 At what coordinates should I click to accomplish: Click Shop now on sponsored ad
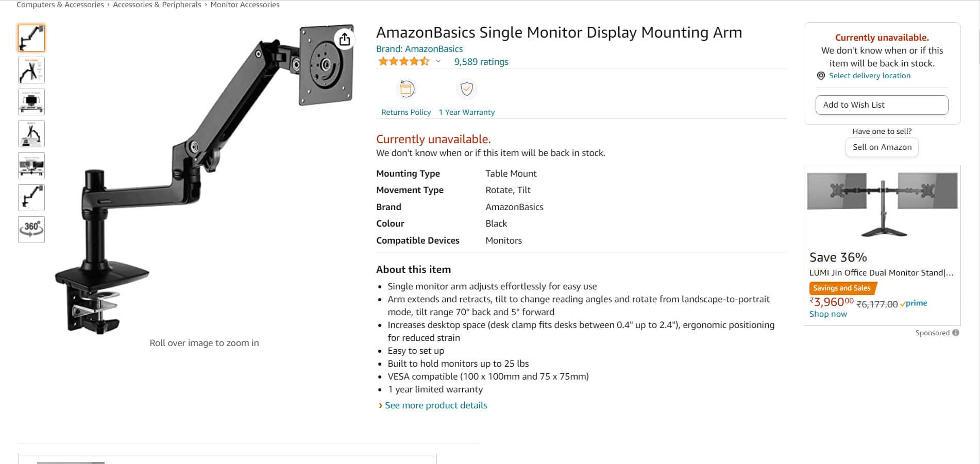coord(827,314)
